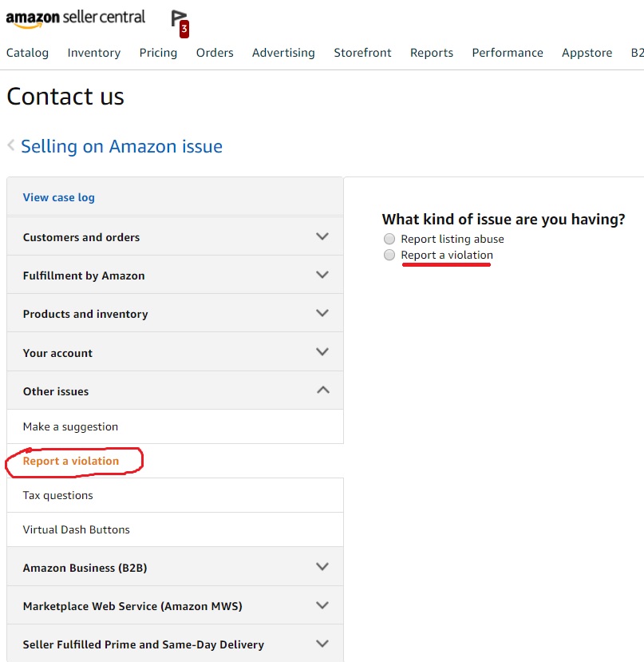Click the back chevron before Selling on Amazon issue
Screen dimensions: 644x662
[11, 145]
